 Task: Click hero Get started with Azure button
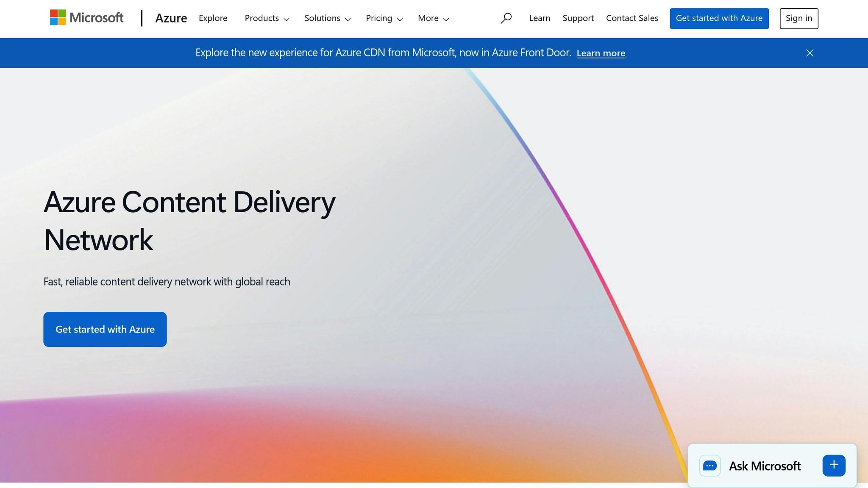105,329
